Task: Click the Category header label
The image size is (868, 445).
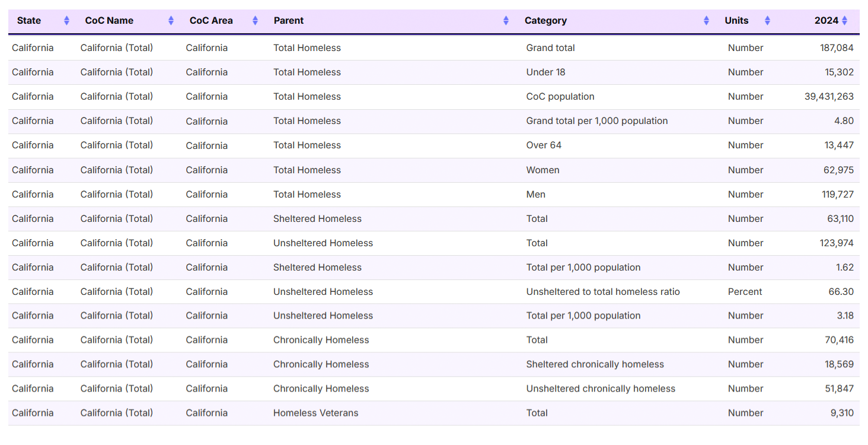Action: (x=545, y=21)
